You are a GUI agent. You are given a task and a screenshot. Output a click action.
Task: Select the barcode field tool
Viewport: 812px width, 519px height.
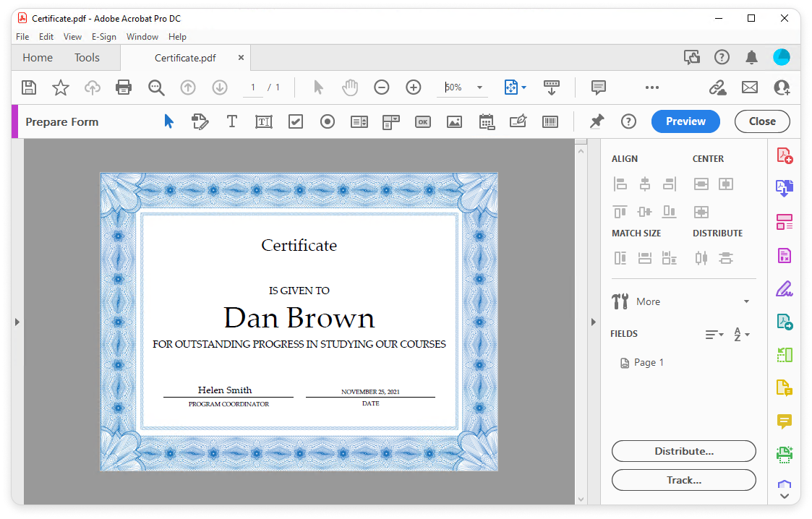[x=550, y=121]
